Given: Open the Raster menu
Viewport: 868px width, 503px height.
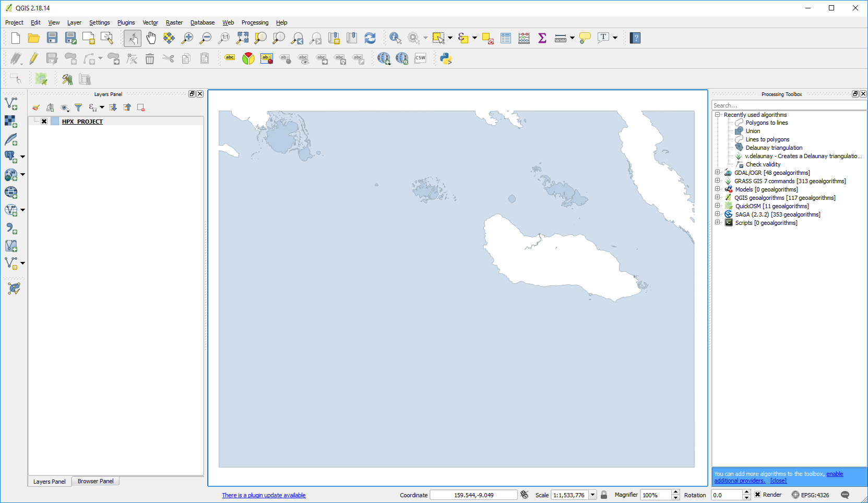Looking at the screenshot, I should click(174, 22).
